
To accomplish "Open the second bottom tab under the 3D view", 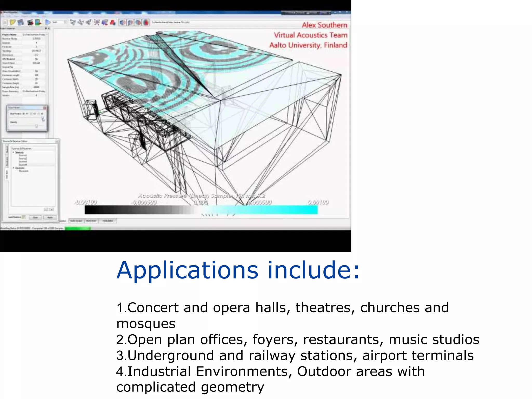I will pos(91,221).
